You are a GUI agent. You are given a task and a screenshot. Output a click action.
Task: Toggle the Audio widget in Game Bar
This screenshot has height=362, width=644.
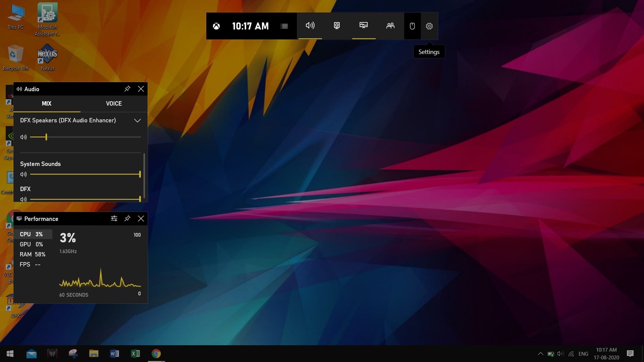tap(310, 26)
